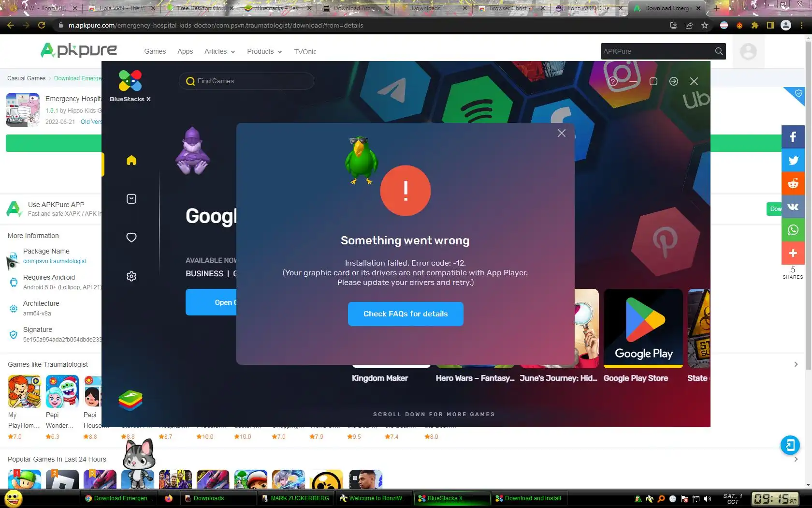Click volume speaker tray icon
Viewport: 812px width, 508px height.
click(x=708, y=499)
